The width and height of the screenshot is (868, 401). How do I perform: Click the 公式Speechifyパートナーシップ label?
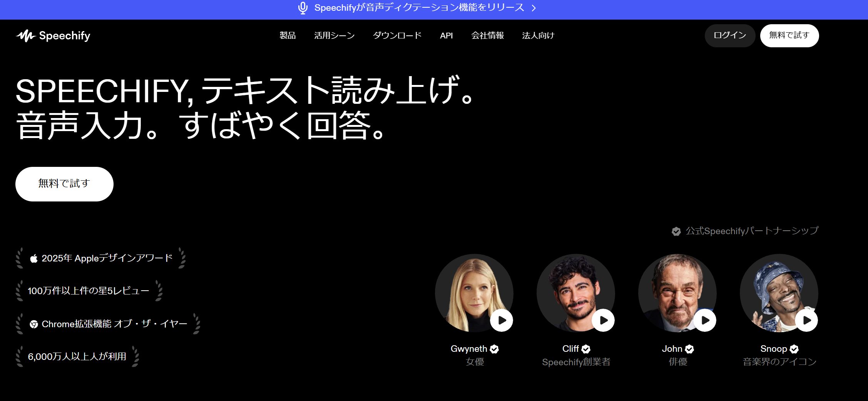point(752,231)
